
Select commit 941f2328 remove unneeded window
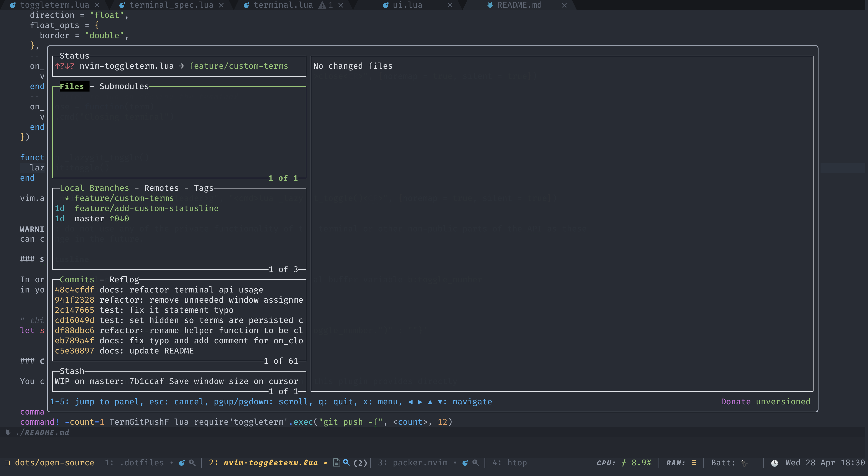point(179,300)
